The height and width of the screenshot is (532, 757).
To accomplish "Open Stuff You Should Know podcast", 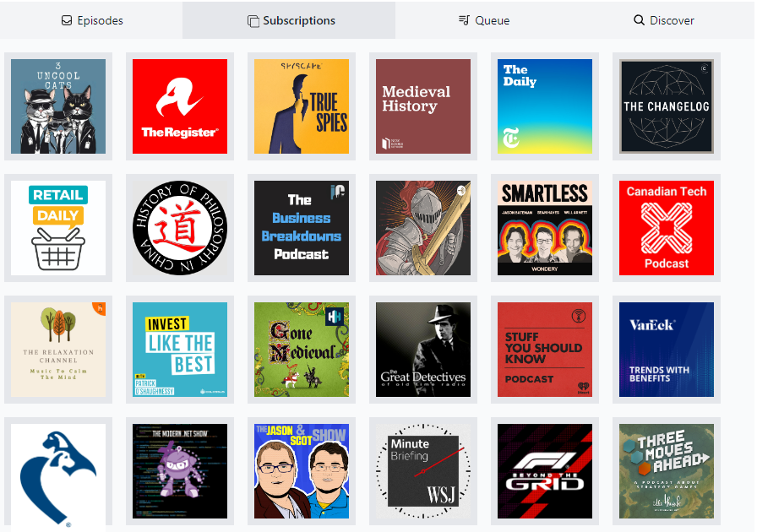I will click(x=545, y=350).
